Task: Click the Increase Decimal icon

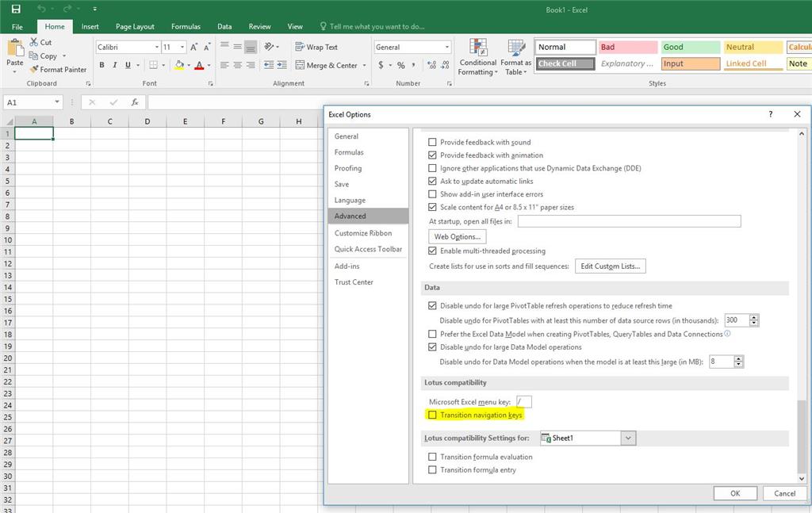Action: point(432,65)
